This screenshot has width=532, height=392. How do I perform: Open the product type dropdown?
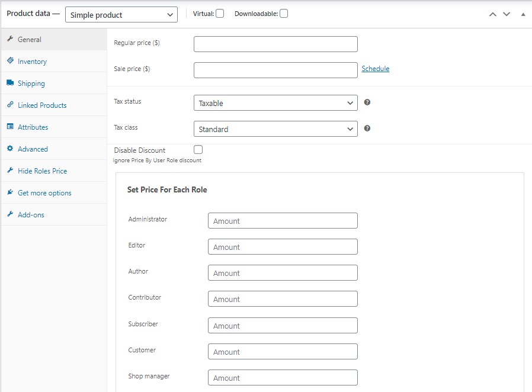tap(121, 14)
